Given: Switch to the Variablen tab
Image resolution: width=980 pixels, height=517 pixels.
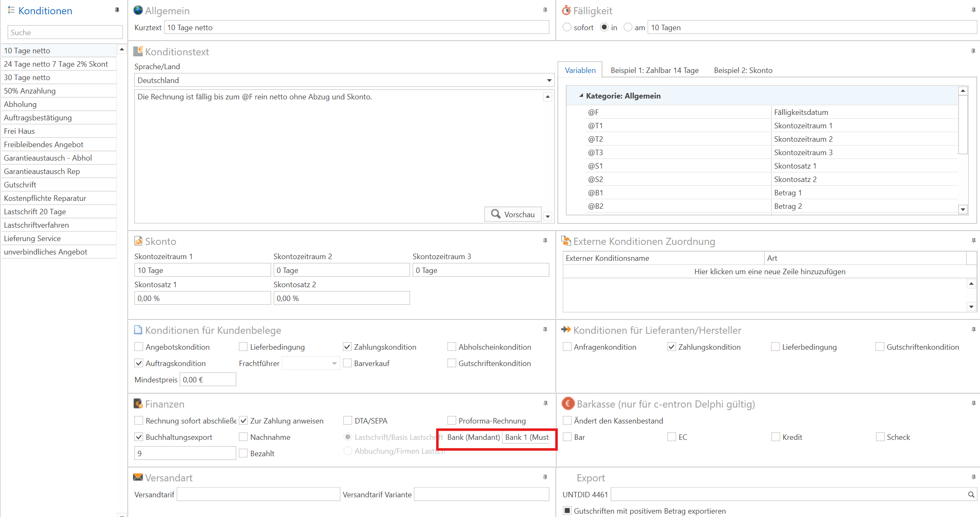Looking at the screenshot, I should pyautogui.click(x=580, y=70).
